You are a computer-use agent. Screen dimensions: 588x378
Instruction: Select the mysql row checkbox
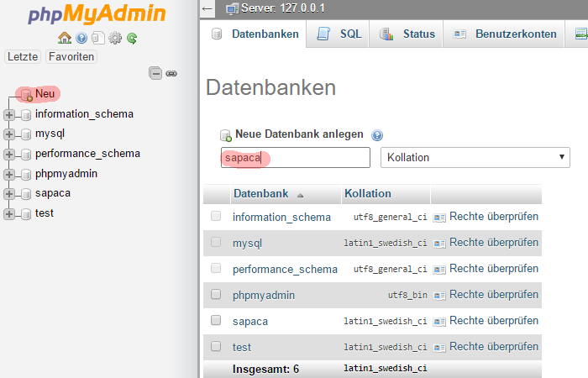pyautogui.click(x=216, y=242)
